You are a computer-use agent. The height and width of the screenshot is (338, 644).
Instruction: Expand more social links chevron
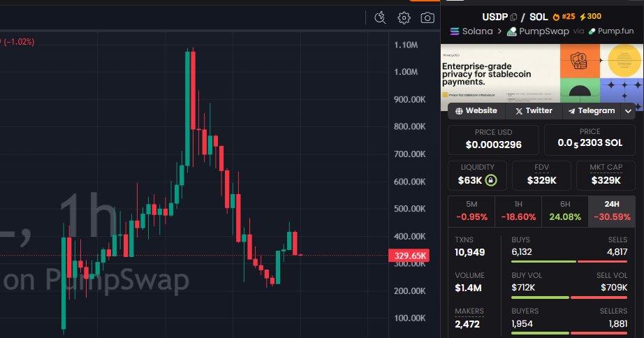tap(628, 111)
